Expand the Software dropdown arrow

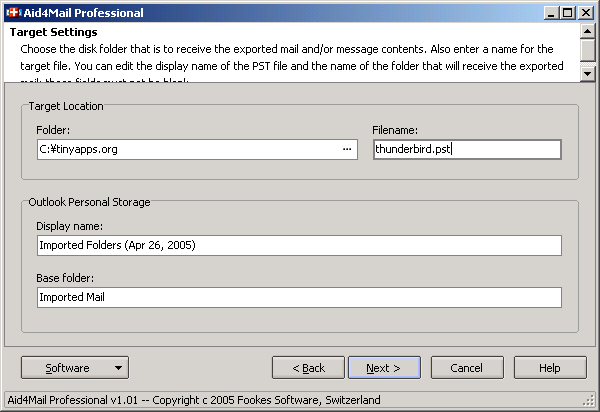119,368
